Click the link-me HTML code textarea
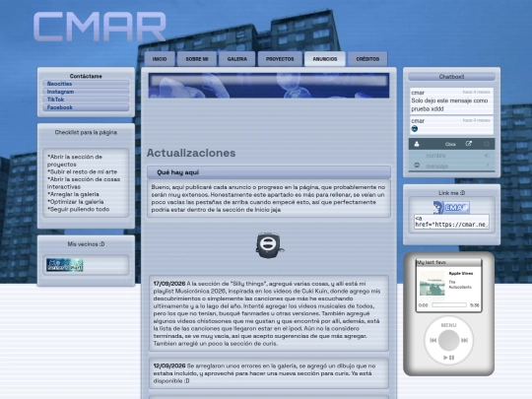The image size is (532, 399). (x=451, y=222)
